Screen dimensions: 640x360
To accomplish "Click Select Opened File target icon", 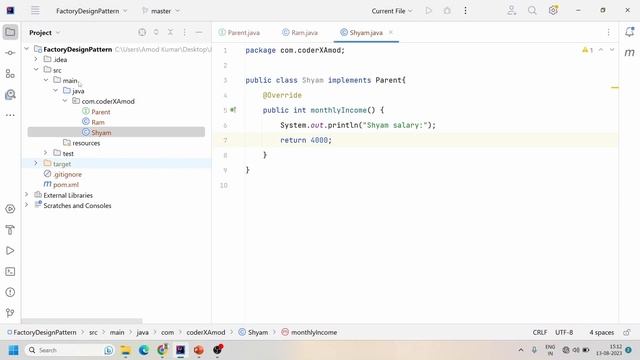I will click(142, 32).
